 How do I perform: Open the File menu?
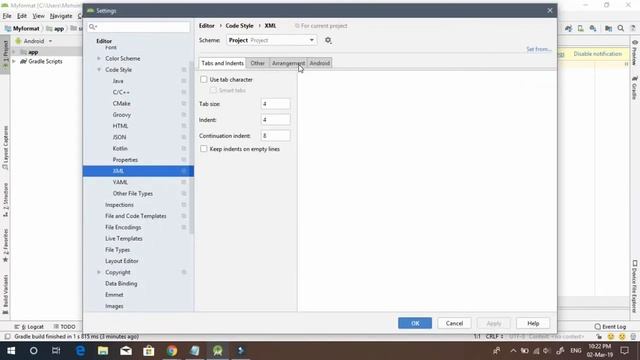click(x=7, y=16)
